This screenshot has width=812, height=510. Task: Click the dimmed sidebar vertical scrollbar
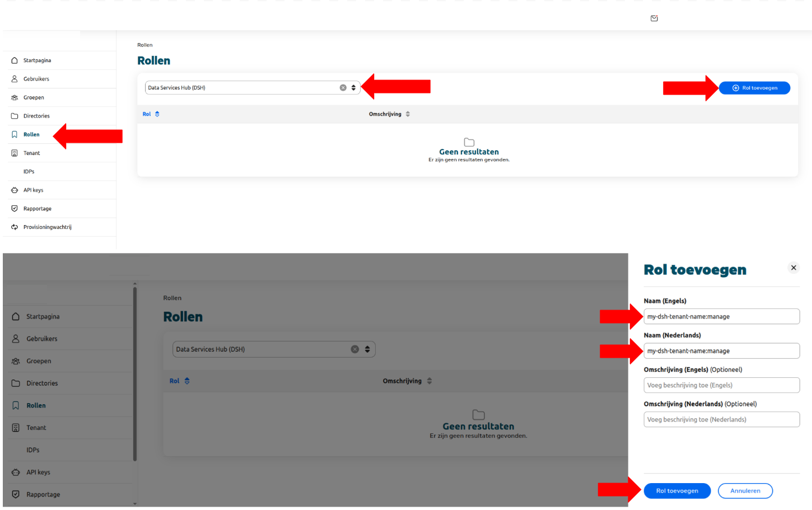tap(135, 374)
